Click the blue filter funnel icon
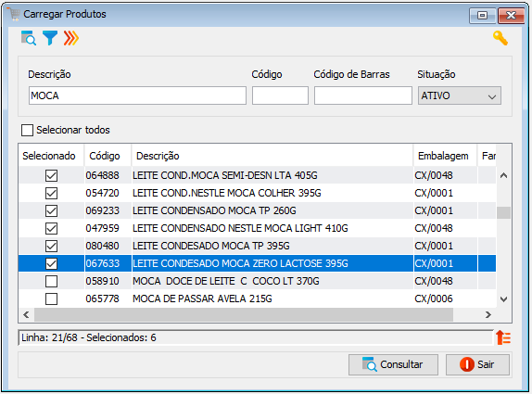The height and width of the screenshot is (394, 532). coord(50,38)
